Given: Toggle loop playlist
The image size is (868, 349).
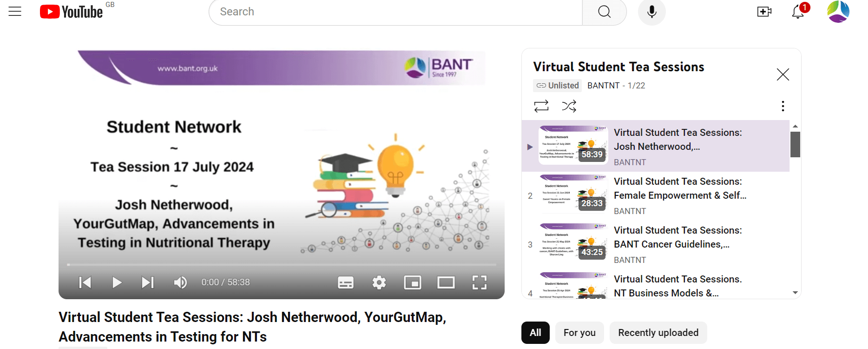Looking at the screenshot, I should click(x=541, y=106).
